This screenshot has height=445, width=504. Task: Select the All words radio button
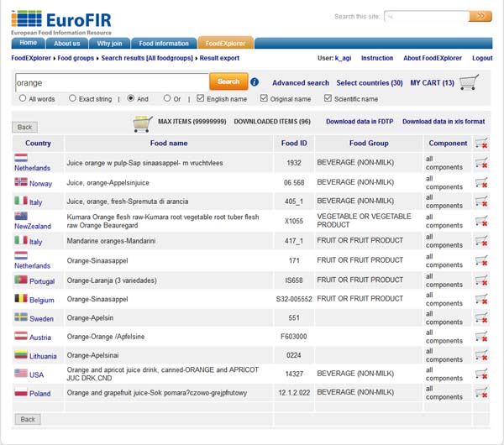click(23, 98)
